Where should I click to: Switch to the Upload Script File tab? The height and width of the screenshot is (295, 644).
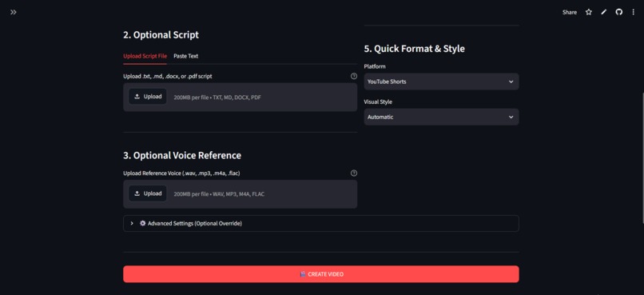145,56
